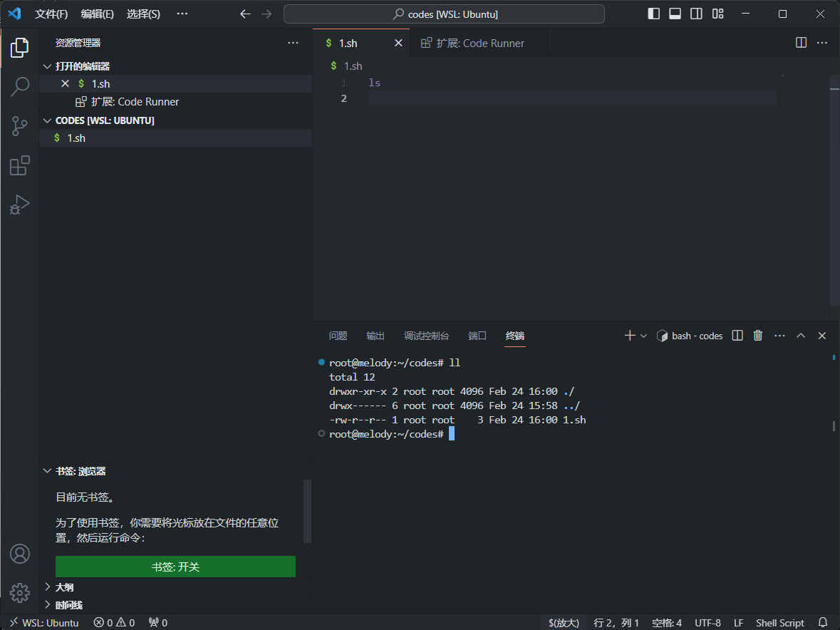840x630 pixels.
Task: Close the terminal panel
Action: point(822,336)
